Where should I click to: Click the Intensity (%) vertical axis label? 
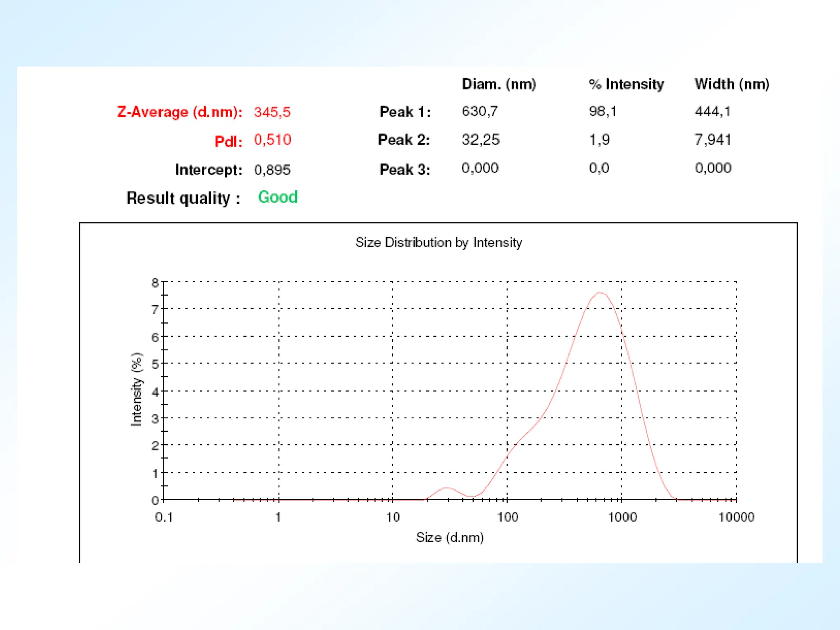click(137, 389)
